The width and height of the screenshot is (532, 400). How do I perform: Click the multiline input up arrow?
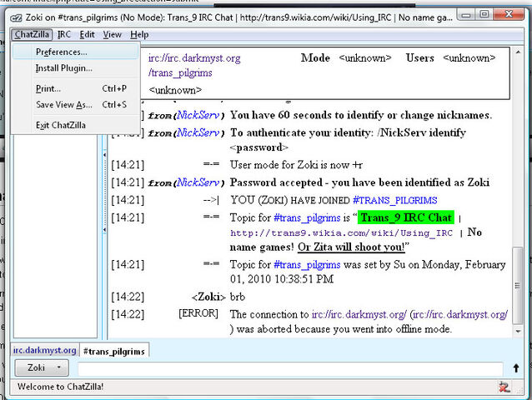coord(516,368)
